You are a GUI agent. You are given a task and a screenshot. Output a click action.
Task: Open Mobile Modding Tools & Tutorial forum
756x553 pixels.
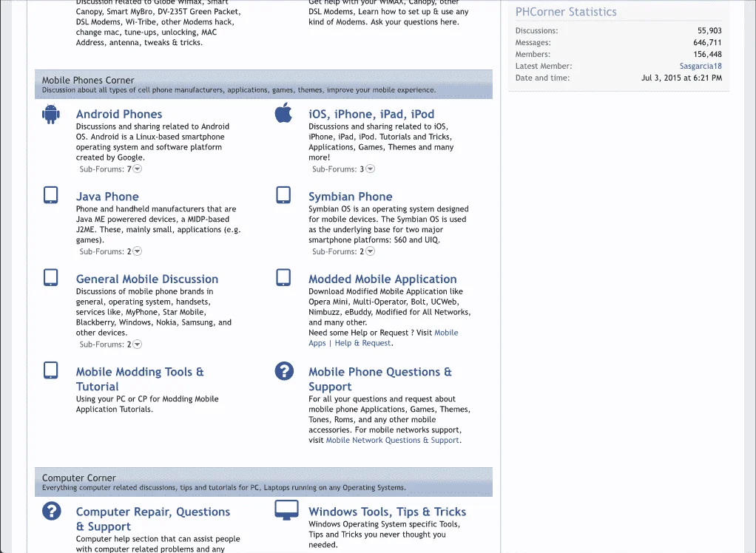(140, 379)
